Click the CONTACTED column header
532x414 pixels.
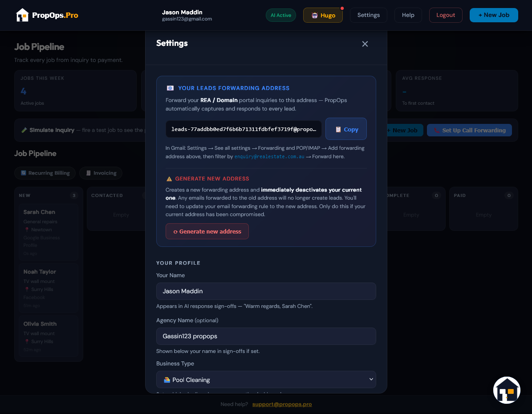coord(107,195)
